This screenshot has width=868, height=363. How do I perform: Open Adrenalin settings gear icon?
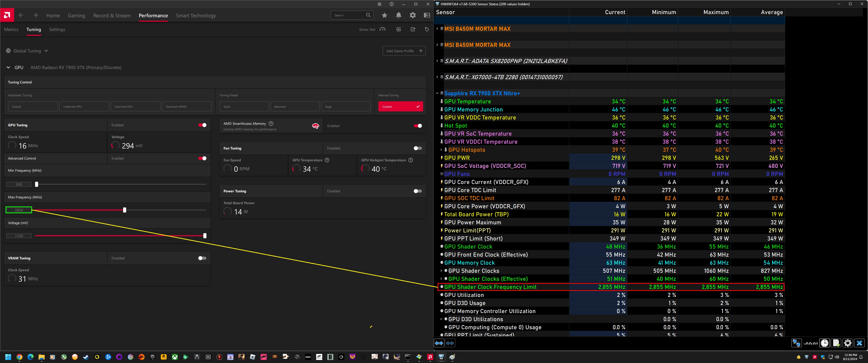[413, 15]
